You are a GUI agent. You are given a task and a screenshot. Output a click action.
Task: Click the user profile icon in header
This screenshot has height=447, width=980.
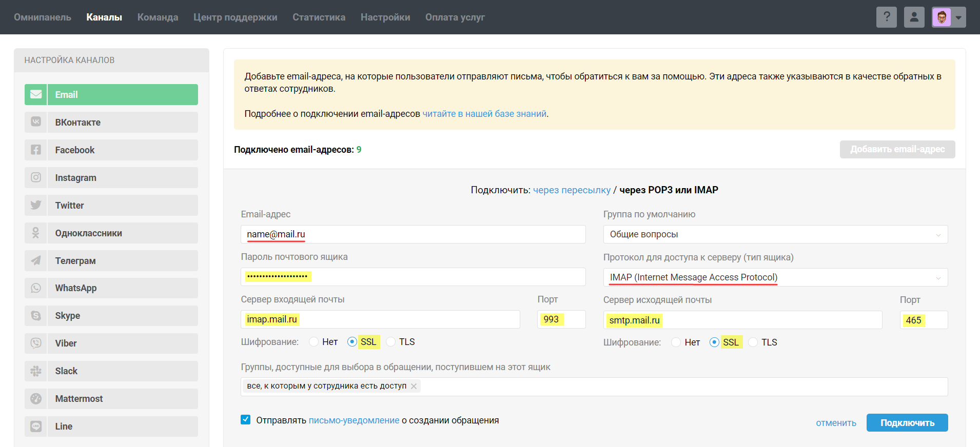(914, 17)
